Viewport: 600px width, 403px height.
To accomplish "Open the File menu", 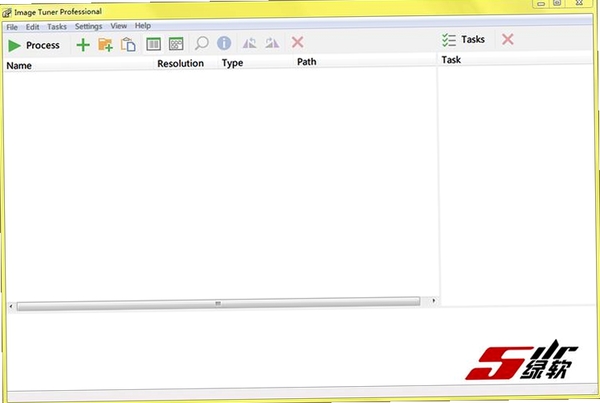I will tap(12, 27).
